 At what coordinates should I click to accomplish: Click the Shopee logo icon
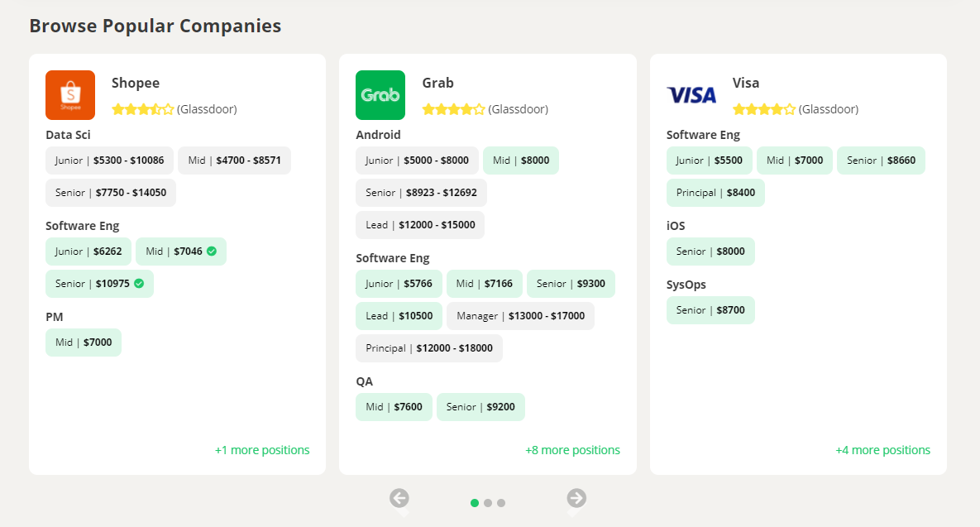(x=70, y=94)
